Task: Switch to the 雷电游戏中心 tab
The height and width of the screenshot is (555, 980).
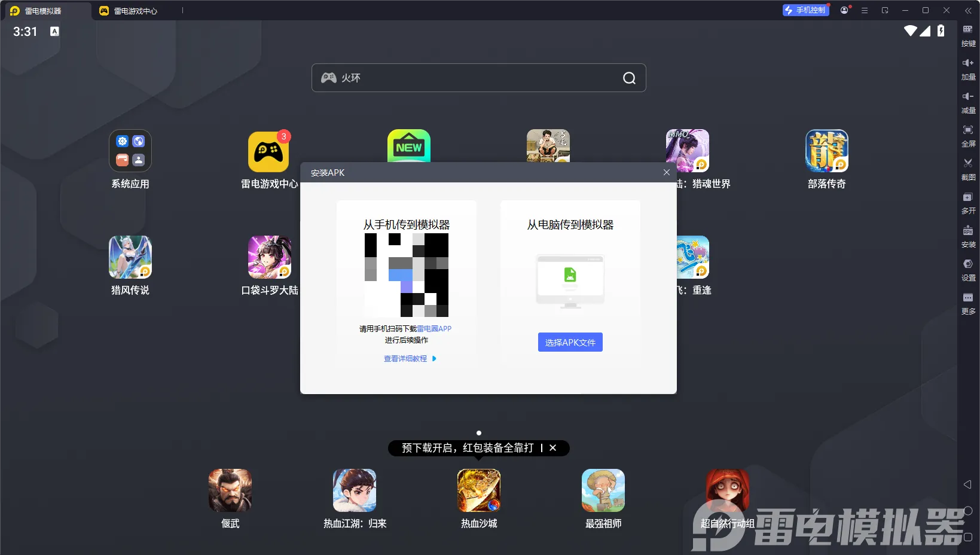Action: tap(136, 11)
